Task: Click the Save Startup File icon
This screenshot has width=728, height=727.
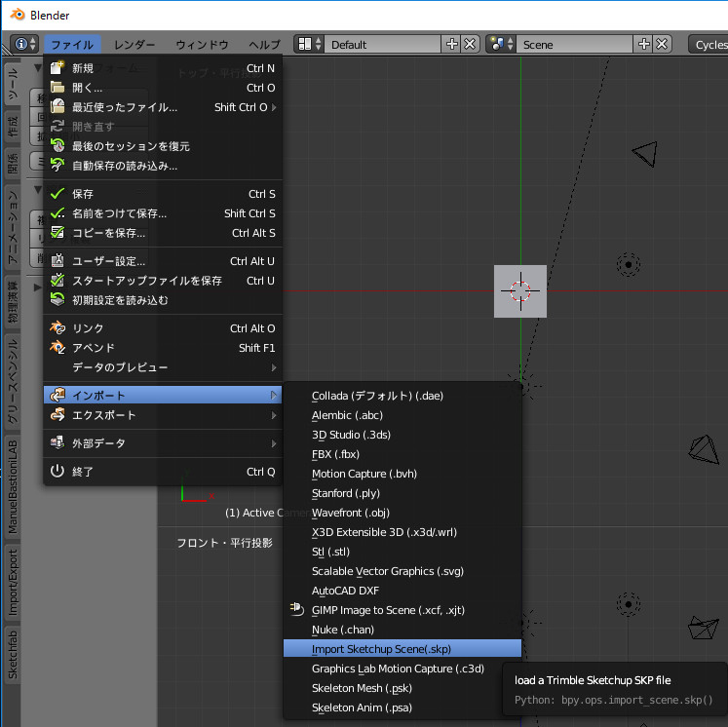Action: (x=57, y=281)
